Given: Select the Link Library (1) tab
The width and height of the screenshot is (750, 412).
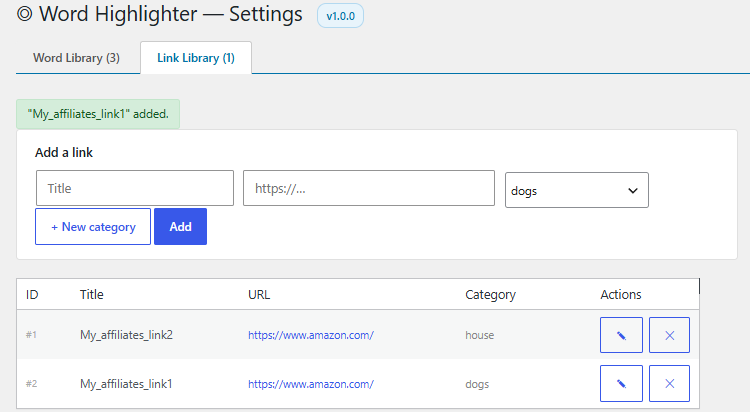Looking at the screenshot, I should tap(196, 58).
